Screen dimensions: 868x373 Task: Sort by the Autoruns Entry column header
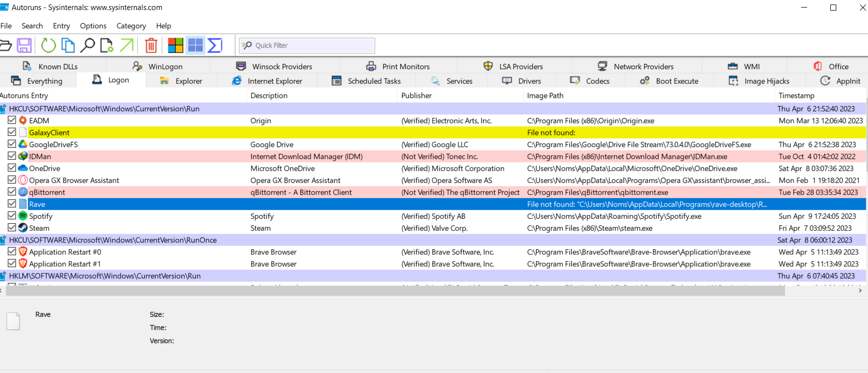[123, 96]
